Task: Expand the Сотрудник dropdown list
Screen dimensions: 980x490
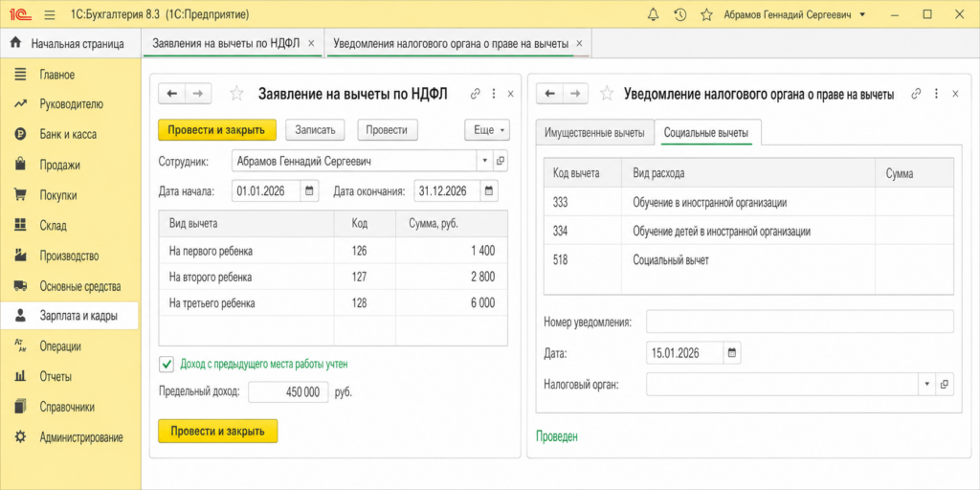Action: point(485,161)
